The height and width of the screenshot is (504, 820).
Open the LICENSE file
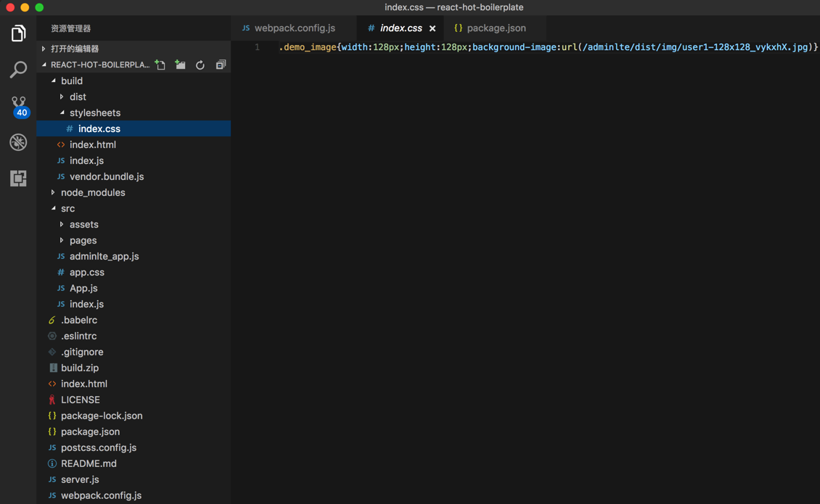(134, 400)
